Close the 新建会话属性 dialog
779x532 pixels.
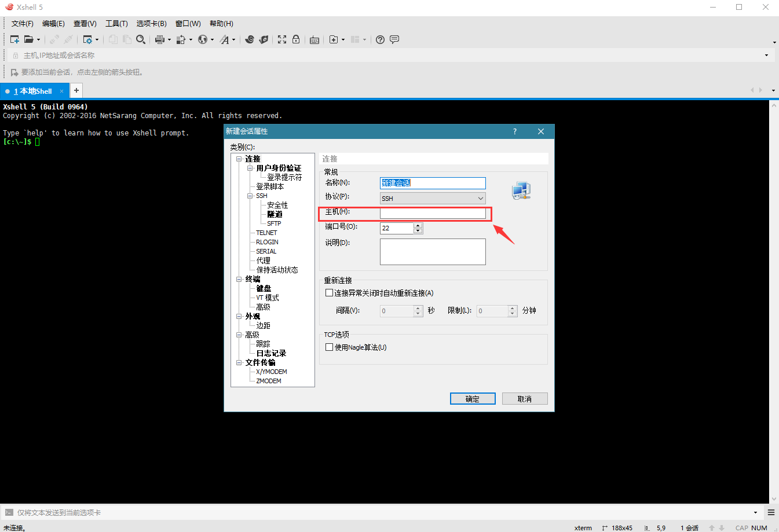pos(541,131)
